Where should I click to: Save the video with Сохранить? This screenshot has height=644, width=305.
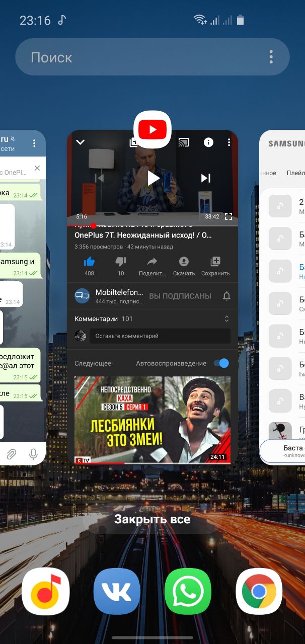click(215, 266)
